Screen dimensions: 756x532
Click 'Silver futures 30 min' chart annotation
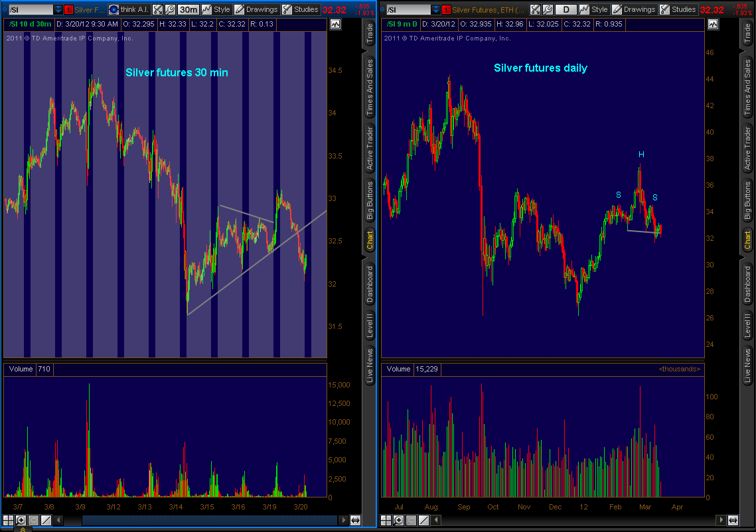pos(177,73)
